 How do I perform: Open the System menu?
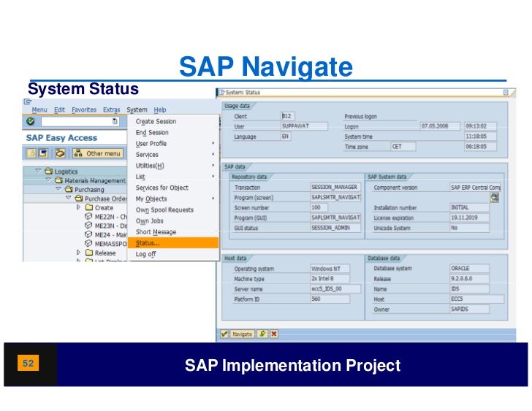(137, 110)
